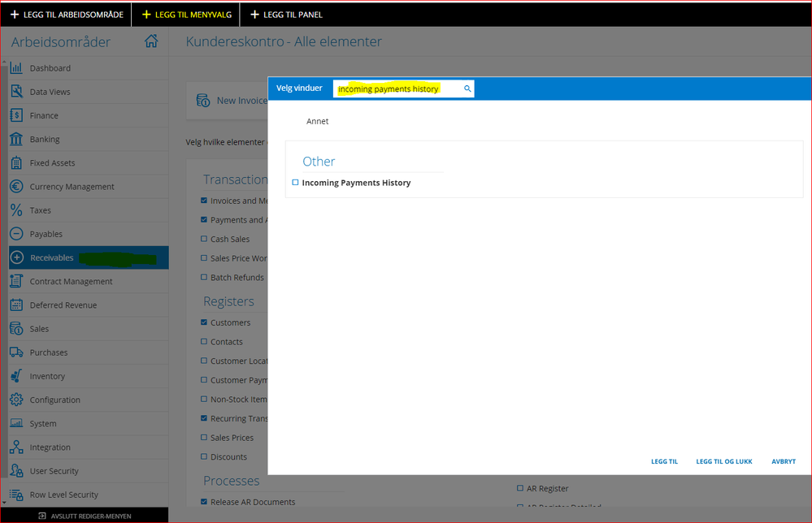Check the Incoming Payments History checkbox
Image resolution: width=812 pixels, height=523 pixels.
pos(295,182)
